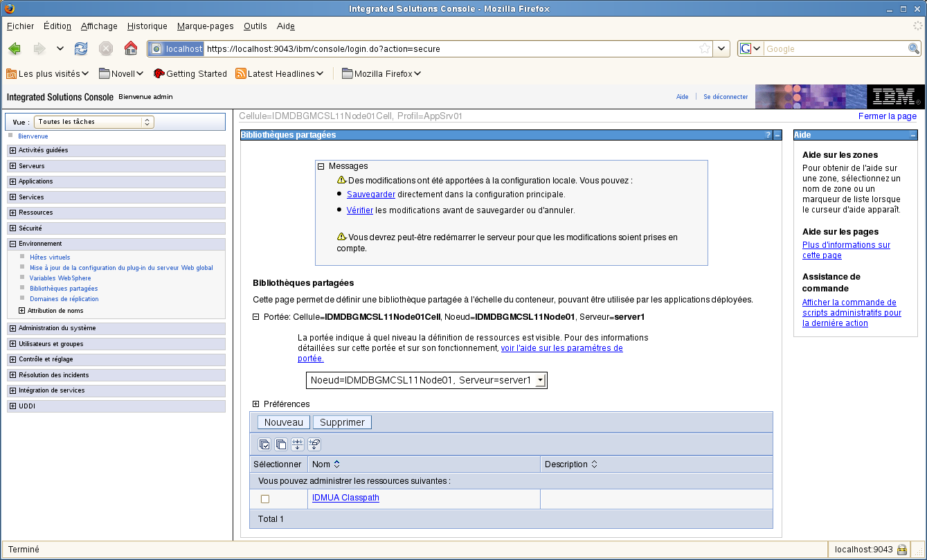Image resolution: width=927 pixels, height=560 pixels.
Task: Expand the Serveurs navigation group
Action: click(12, 166)
